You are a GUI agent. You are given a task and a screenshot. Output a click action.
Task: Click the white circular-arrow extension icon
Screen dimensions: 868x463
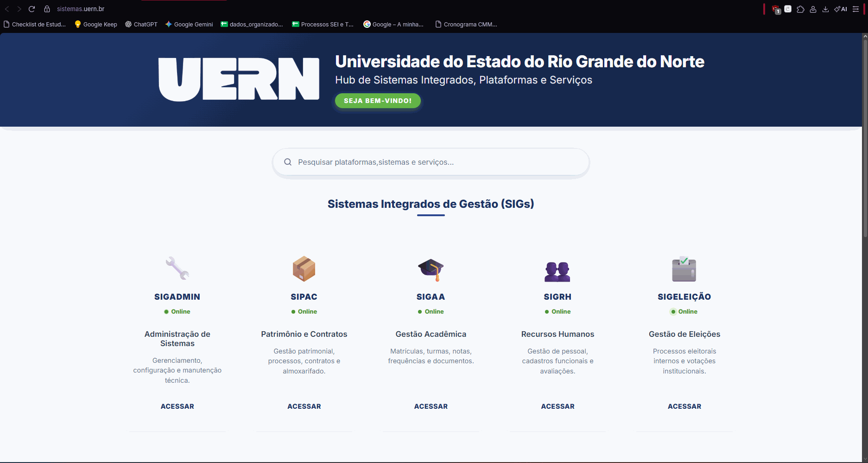[788, 9]
